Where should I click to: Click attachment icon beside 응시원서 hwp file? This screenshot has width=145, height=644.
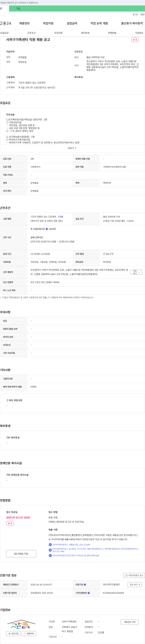pyautogui.click(x=50, y=550)
